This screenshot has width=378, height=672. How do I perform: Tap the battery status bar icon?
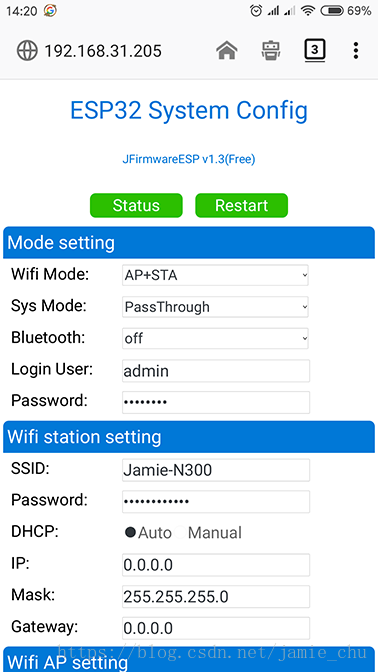click(x=332, y=11)
